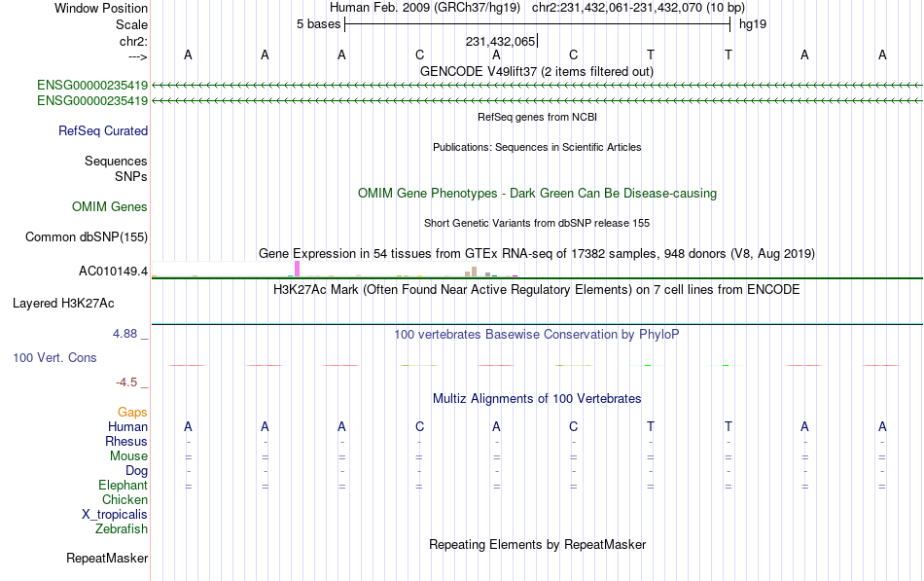Click the GTEx Gene Expression in 54 tissues title
Viewport: 924px width, 581px height.
pos(537,254)
